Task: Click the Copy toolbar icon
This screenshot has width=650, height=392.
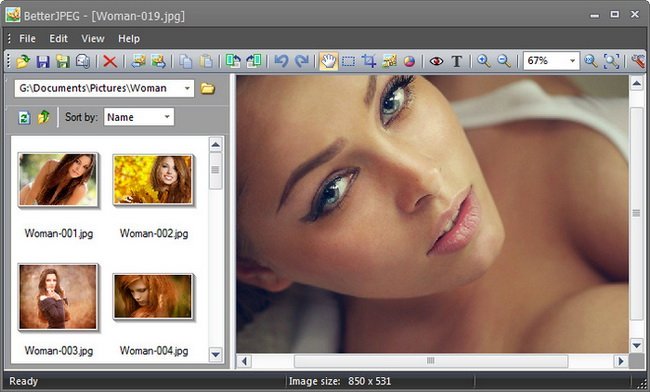Action: click(x=185, y=61)
